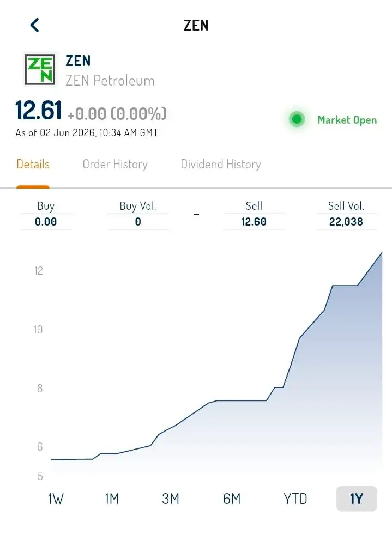Select the 3M chart range
Screen dimensions: 392x534
171,499
